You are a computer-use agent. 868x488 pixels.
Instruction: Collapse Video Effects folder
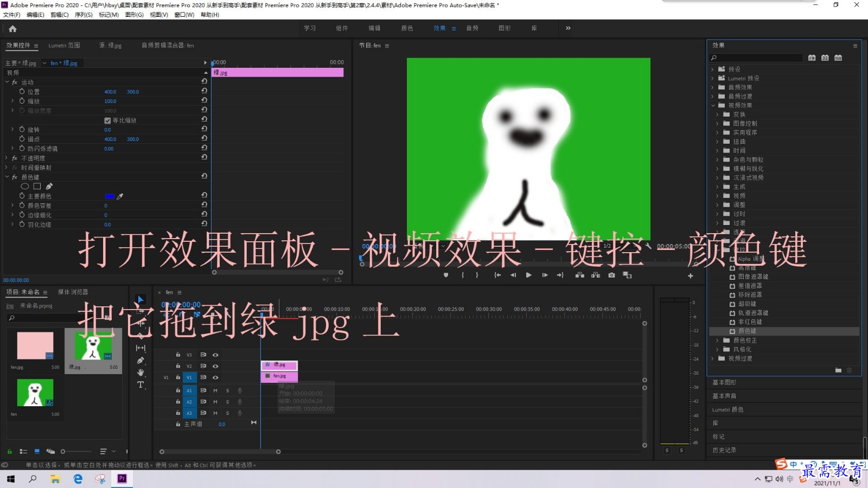[713, 105]
